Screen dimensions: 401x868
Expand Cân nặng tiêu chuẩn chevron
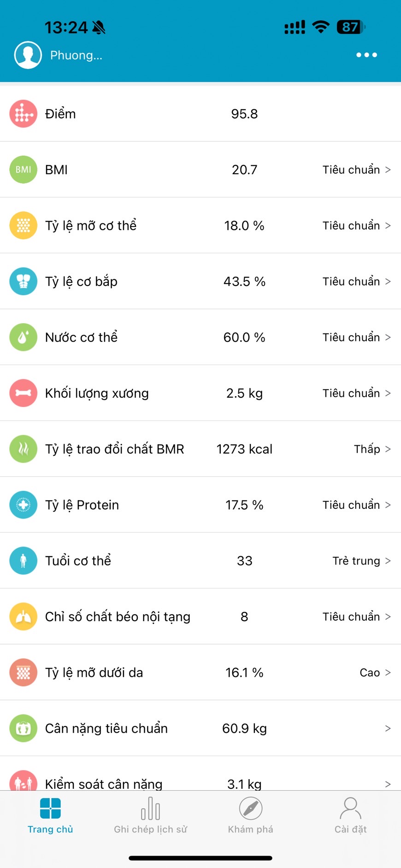(x=388, y=728)
